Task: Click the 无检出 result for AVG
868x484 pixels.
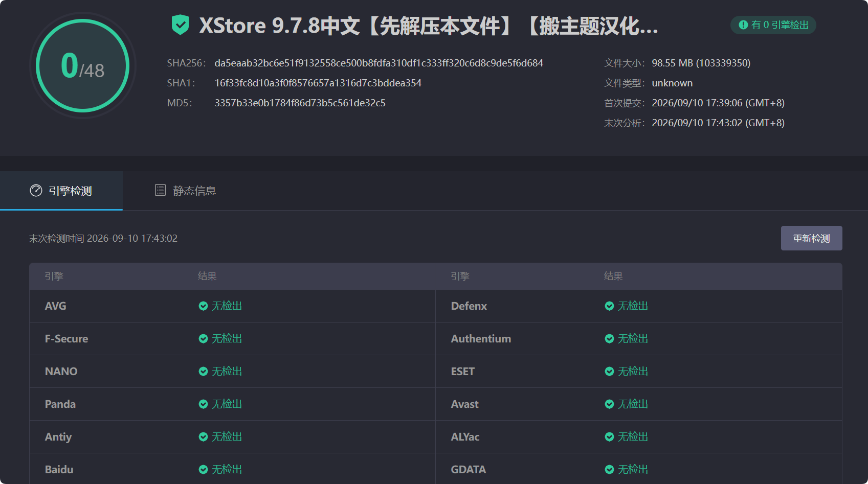Action: (x=227, y=306)
